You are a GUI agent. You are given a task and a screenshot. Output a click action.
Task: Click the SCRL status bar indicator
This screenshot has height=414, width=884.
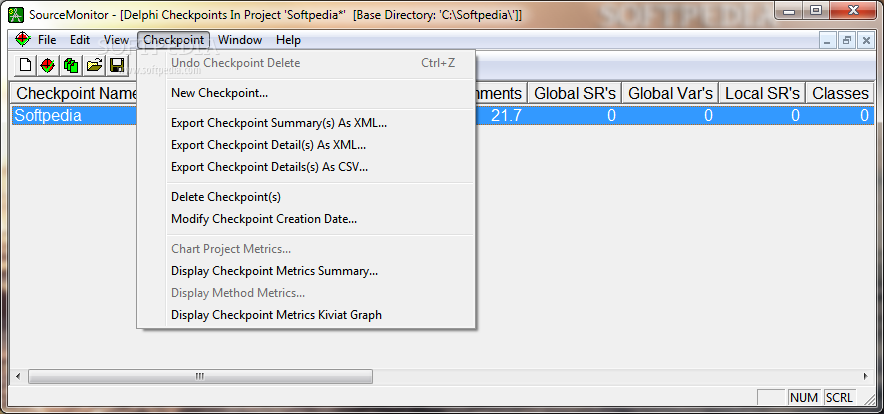[x=839, y=398]
